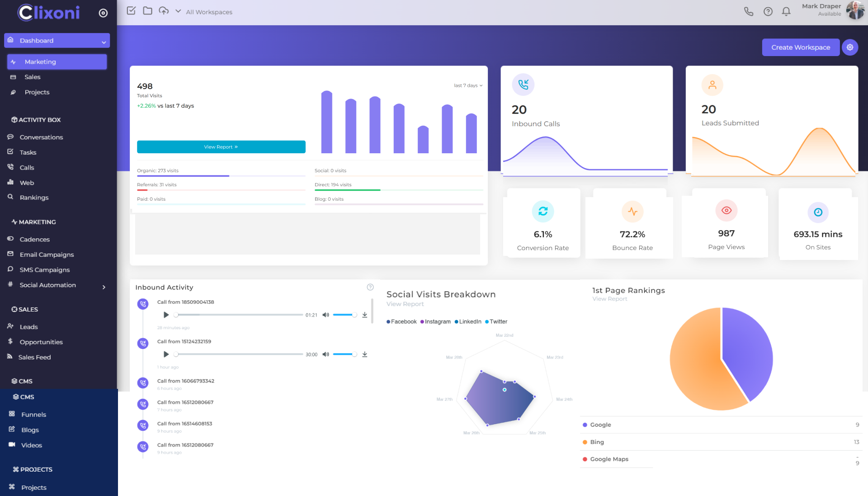Expand the Dashboard dropdown
The height and width of the screenshot is (496, 868).
57,40
